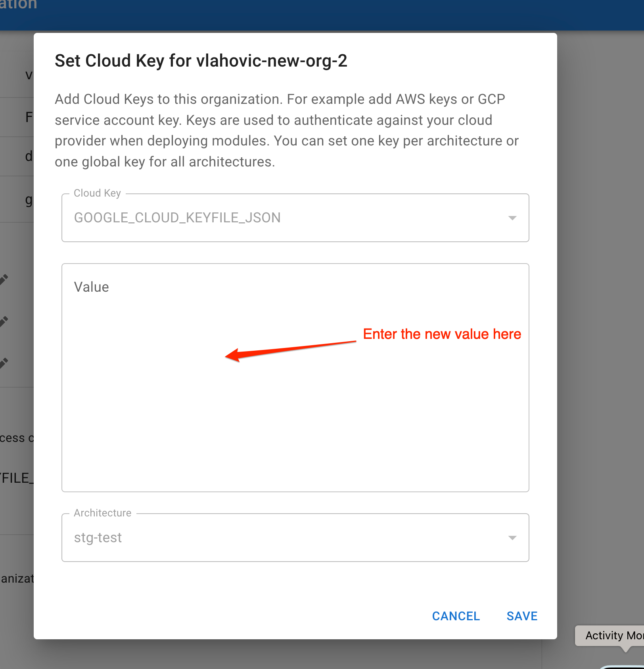Viewport: 644px width, 669px height.
Task: Open the Cloud Key dropdown
Action: point(295,218)
